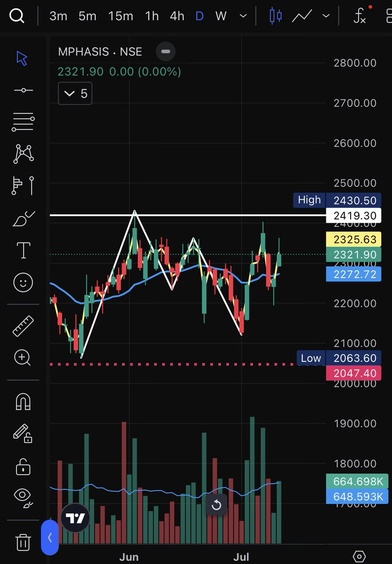Screen dimensions: 392x564
Task: Click the Jun date axis label
Action: point(129,557)
